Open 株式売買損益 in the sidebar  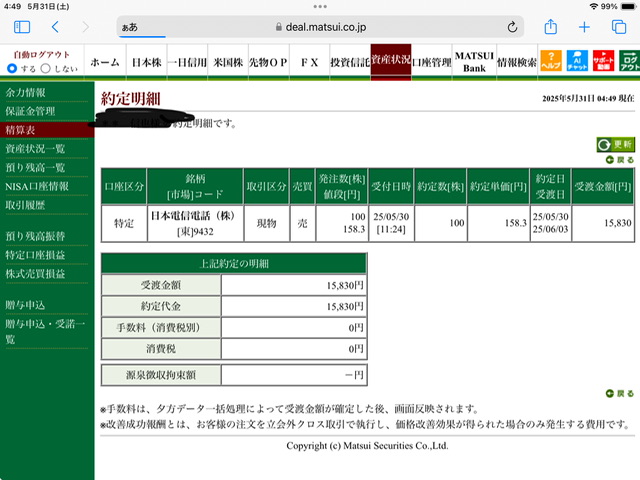[x=35, y=273]
